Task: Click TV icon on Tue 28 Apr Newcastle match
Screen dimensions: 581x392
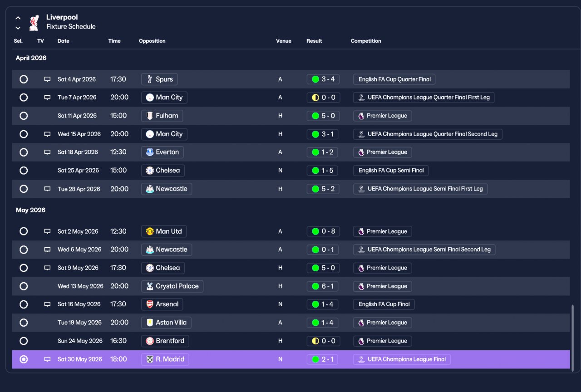Action: click(x=47, y=189)
